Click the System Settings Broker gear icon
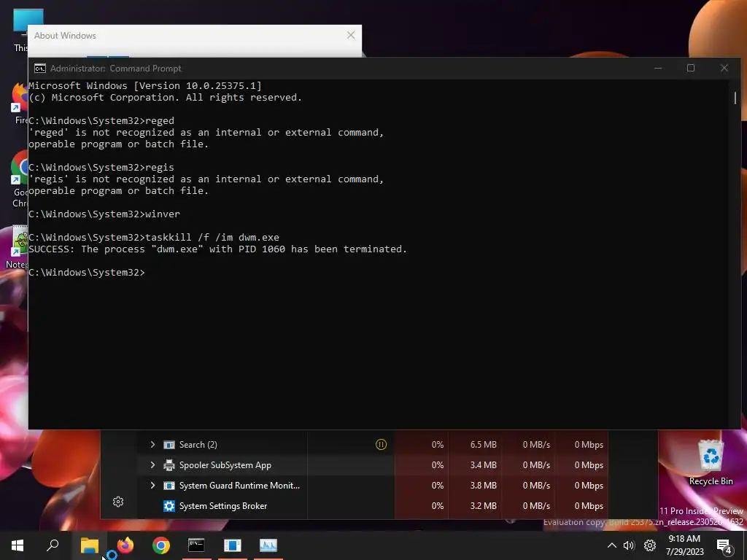Viewport: 747px width, 560px height. [169, 506]
